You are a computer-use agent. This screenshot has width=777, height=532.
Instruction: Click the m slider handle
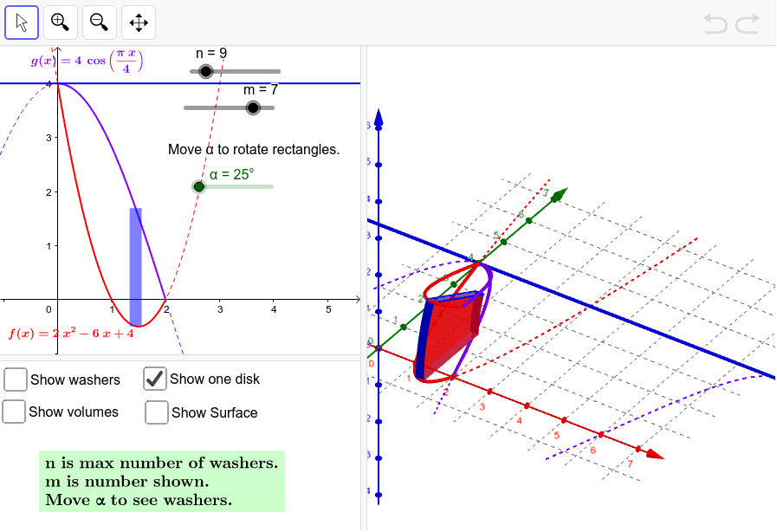click(x=252, y=107)
